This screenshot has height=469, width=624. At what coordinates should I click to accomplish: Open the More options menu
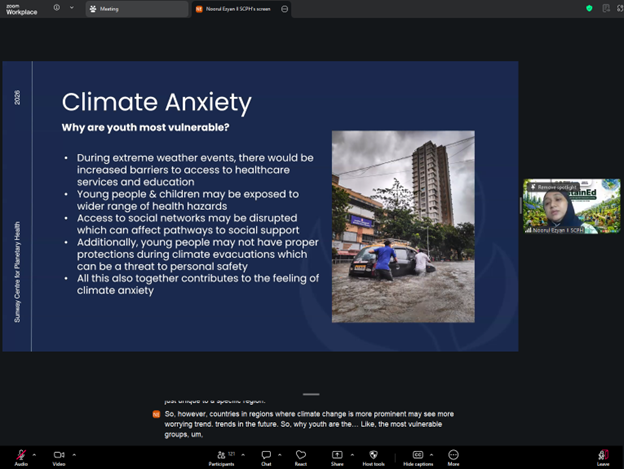(453, 454)
